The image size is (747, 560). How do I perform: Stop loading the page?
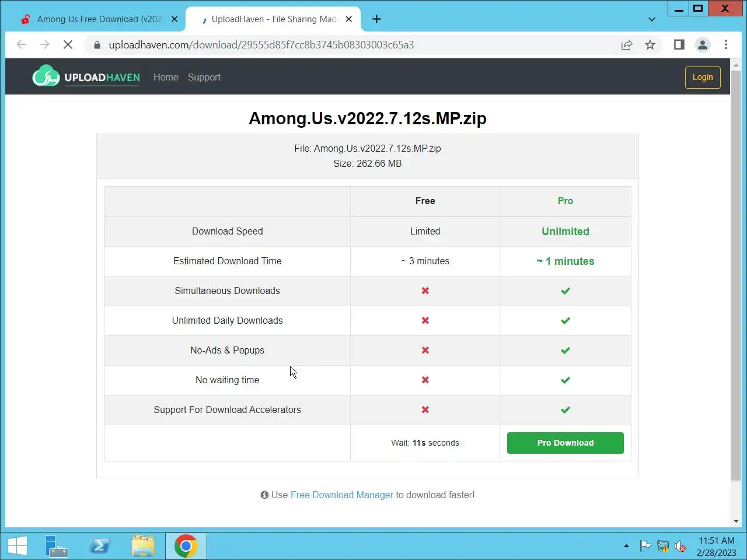click(x=68, y=45)
